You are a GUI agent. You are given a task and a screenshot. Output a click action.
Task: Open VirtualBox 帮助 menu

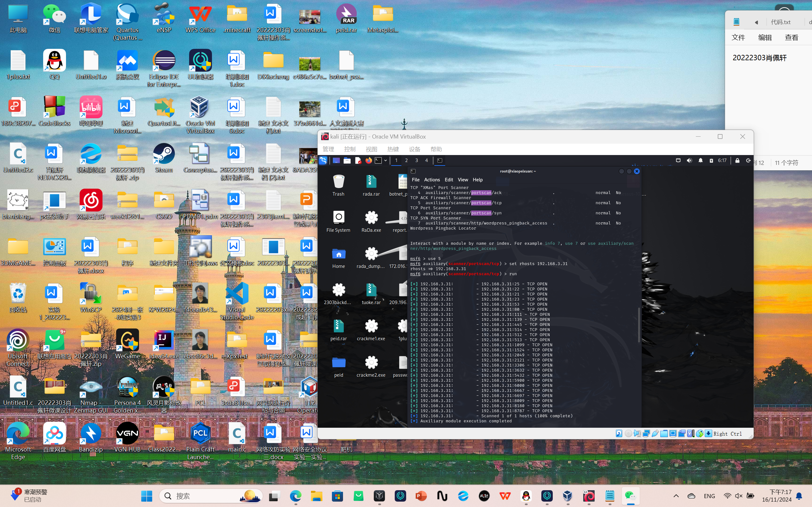click(x=436, y=149)
